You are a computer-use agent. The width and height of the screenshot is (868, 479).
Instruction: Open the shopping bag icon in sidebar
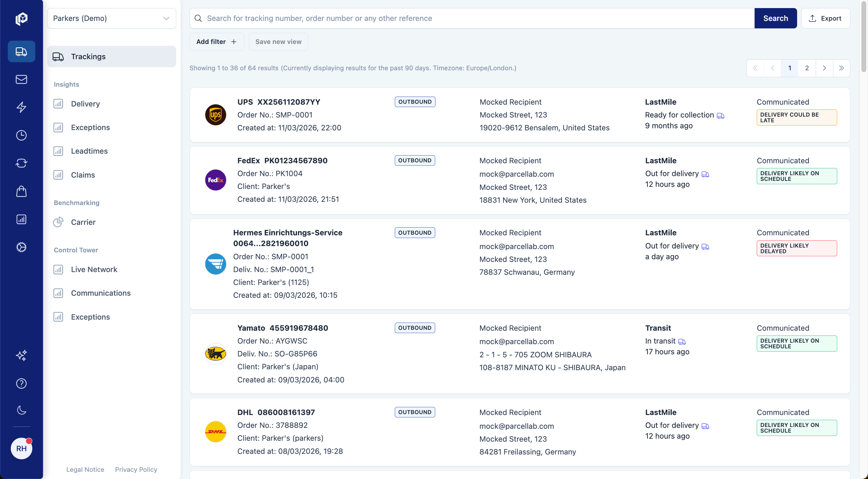coord(21,191)
